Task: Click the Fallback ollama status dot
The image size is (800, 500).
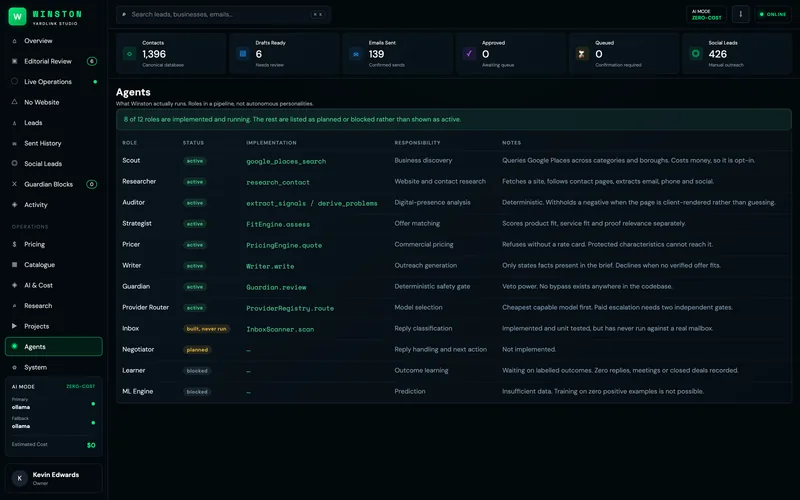Action: point(93,422)
